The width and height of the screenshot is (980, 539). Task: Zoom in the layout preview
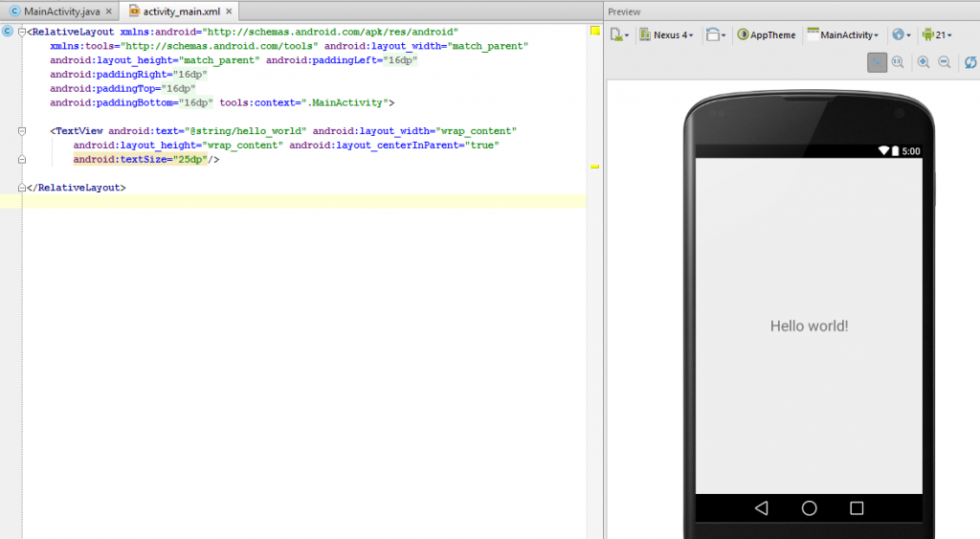[924, 62]
